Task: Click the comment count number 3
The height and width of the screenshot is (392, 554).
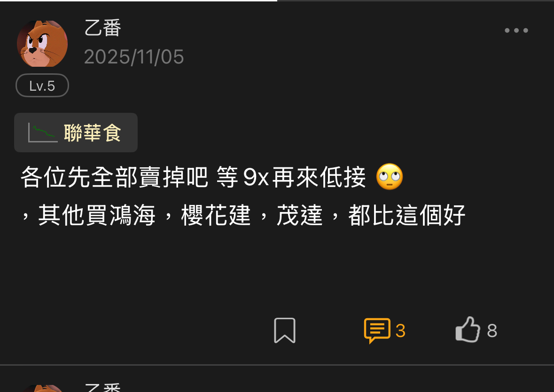Action: click(400, 331)
